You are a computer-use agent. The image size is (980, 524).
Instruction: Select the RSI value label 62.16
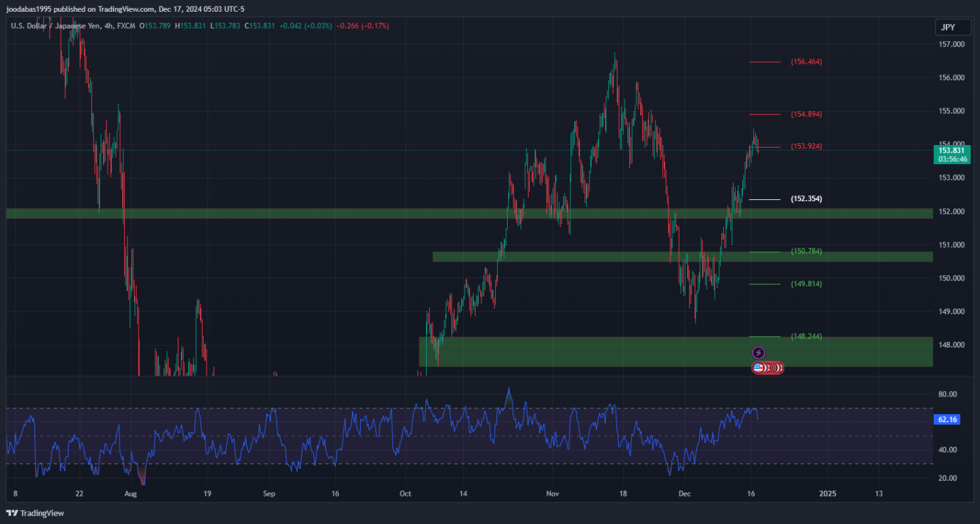click(948, 419)
